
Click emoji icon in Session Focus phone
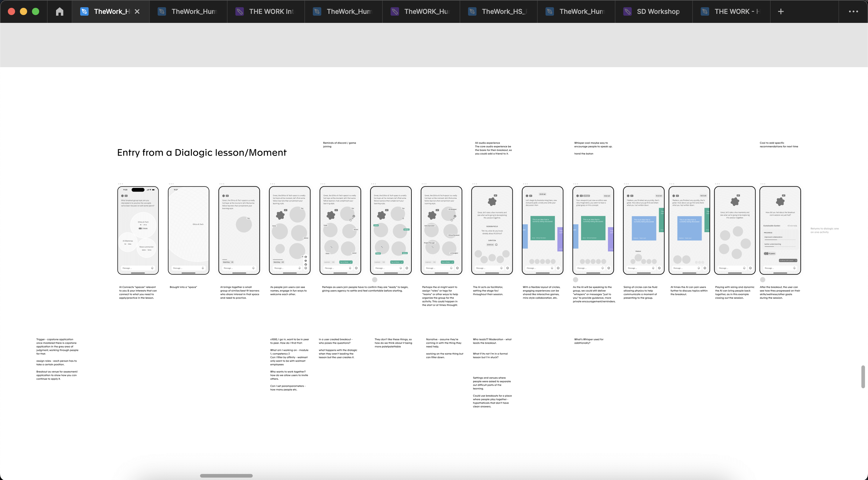[508, 268]
